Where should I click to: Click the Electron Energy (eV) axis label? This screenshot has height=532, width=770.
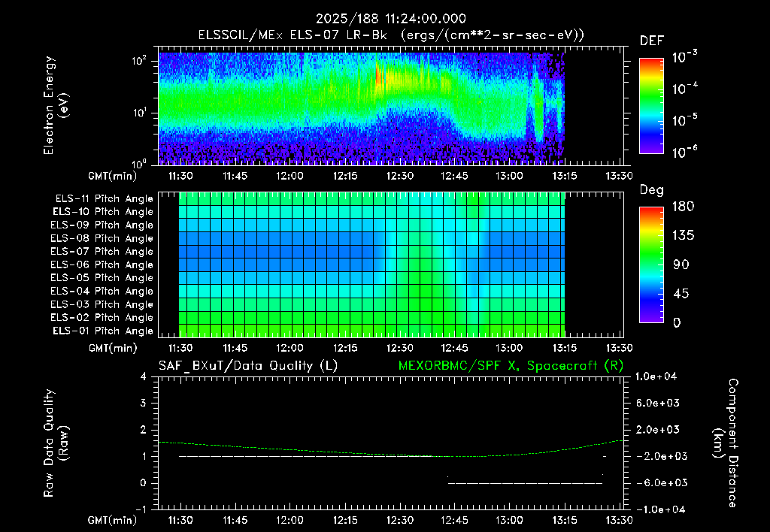(56, 105)
